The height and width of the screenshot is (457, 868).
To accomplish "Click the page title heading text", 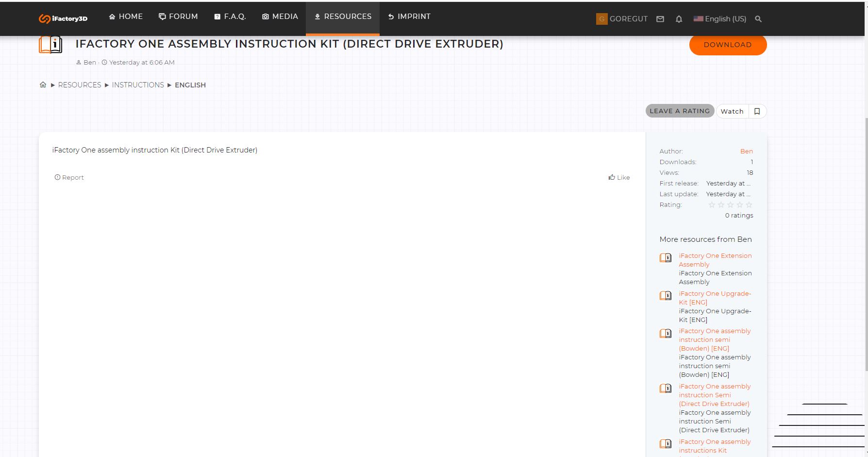I will pyautogui.click(x=289, y=44).
